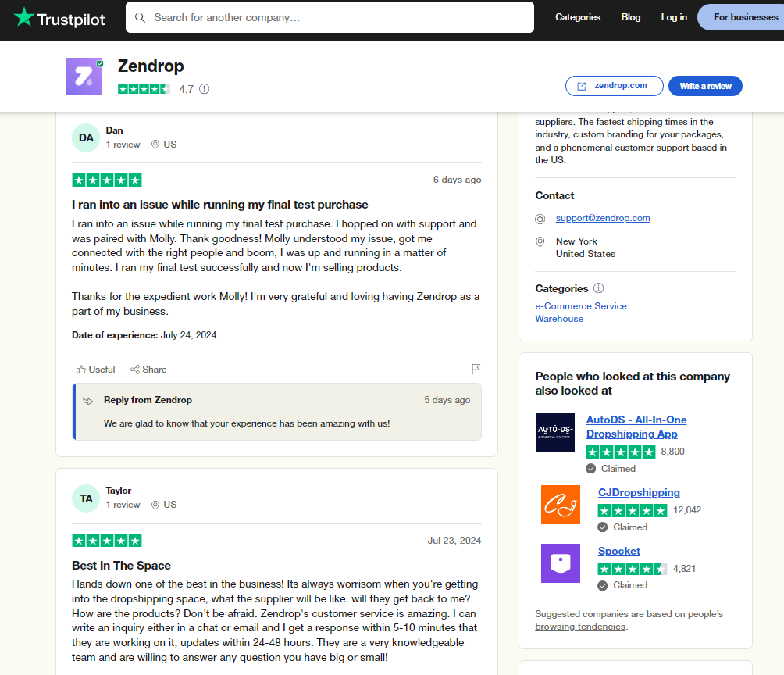Viewport: 784px width, 675px height.
Task: Click the Zendrop company logo thumbnail
Action: pos(84,76)
